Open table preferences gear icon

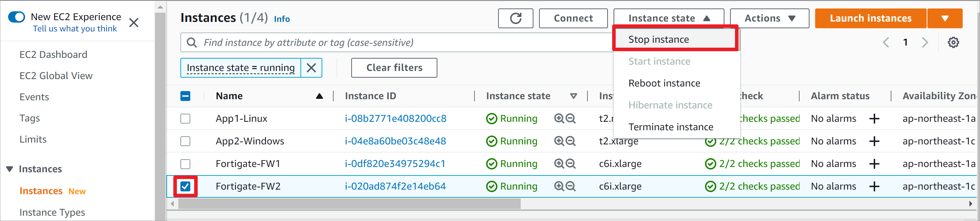953,42
